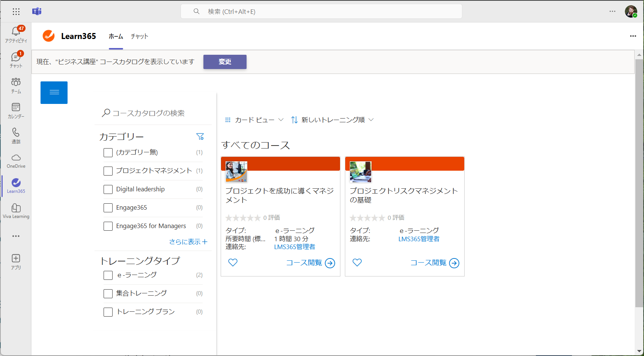Click the sort arrows icon beside 新しいトレーニング順
Image resolution: width=644 pixels, height=356 pixels.
coord(295,120)
